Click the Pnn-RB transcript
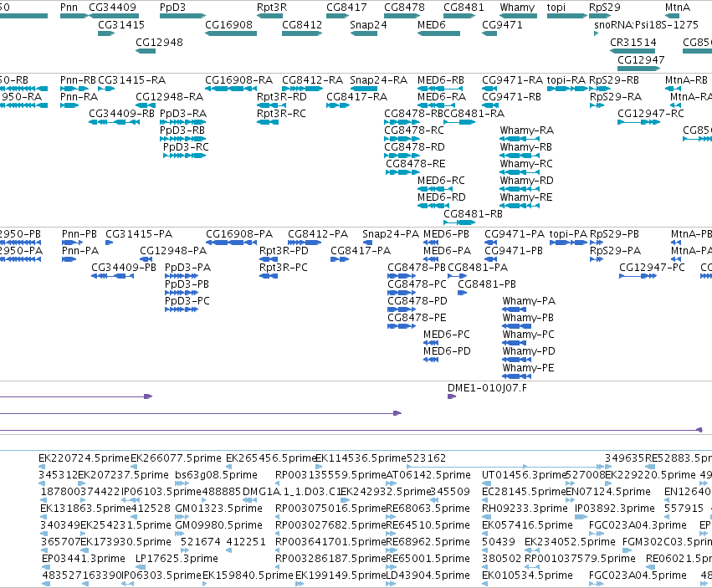This screenshot has height=588, width=712. [x=74, y=89]
